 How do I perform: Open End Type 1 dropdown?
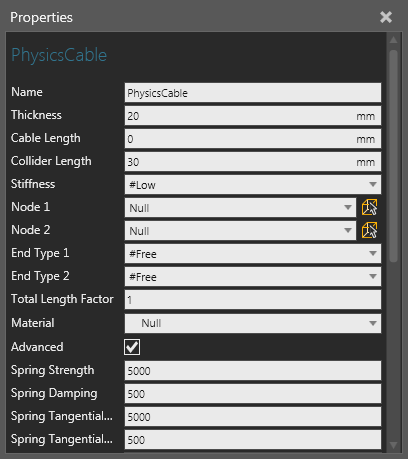(x=253, y=253)
